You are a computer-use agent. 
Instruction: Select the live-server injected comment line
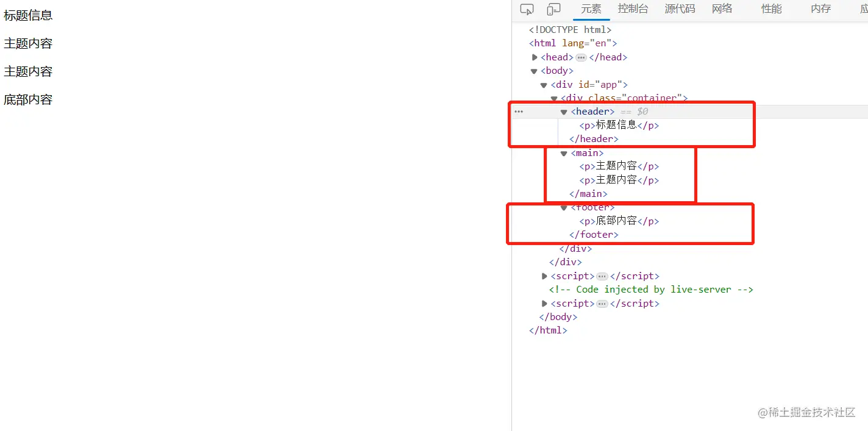coord(651,290)
